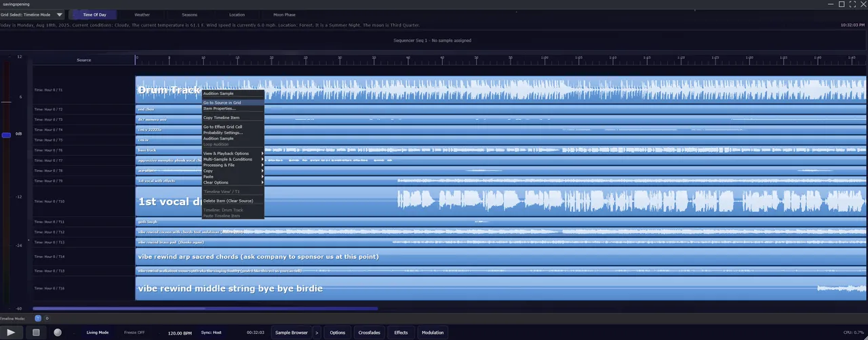
Task: Click the round Record button
Action: [x=58, y=333]
